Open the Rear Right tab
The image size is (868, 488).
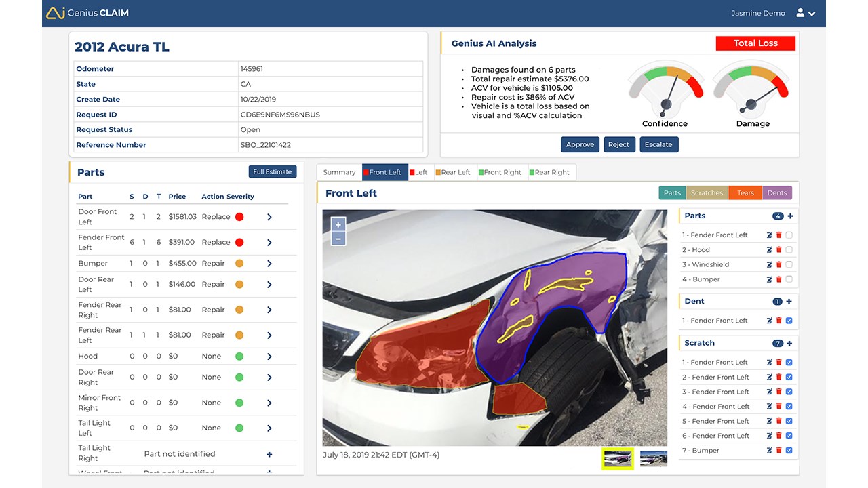point(552,172)
